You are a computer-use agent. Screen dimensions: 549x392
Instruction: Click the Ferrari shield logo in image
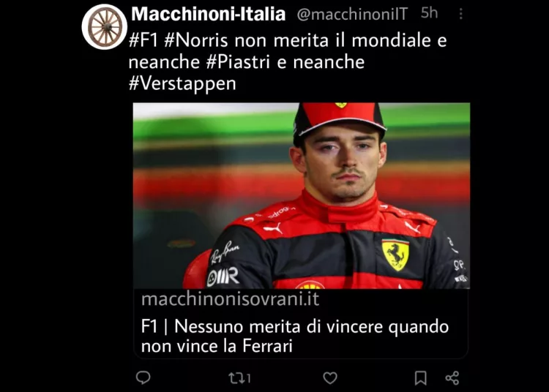(395, 255)
